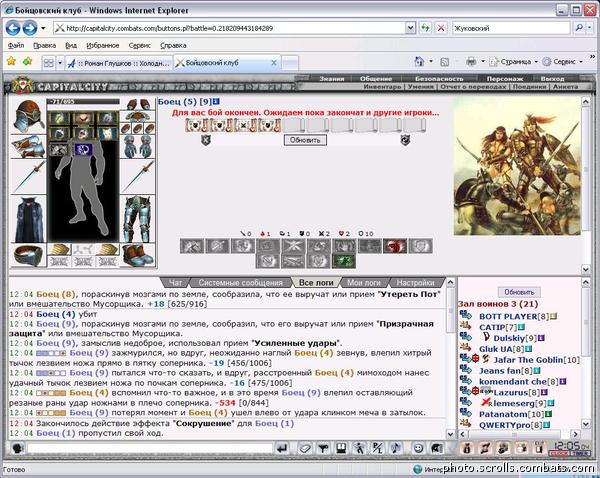The width and height of the screenshot is (600, 478).
Task: Open the Home button dropdown arrow
Action: (431, 61)
